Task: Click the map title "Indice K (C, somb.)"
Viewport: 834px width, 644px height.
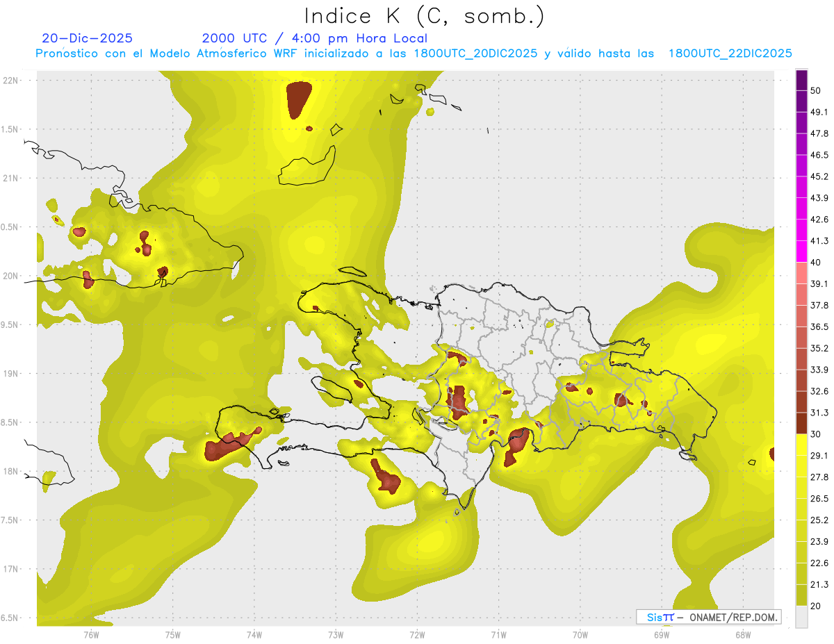Action: [x=424, y=16]
